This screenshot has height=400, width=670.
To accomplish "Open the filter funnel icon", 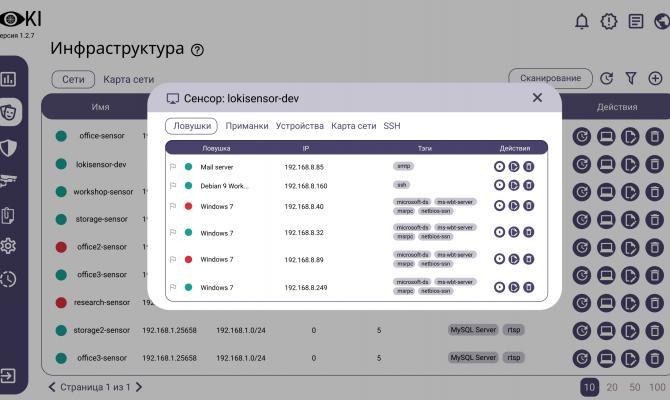I will tap(631, 78).
